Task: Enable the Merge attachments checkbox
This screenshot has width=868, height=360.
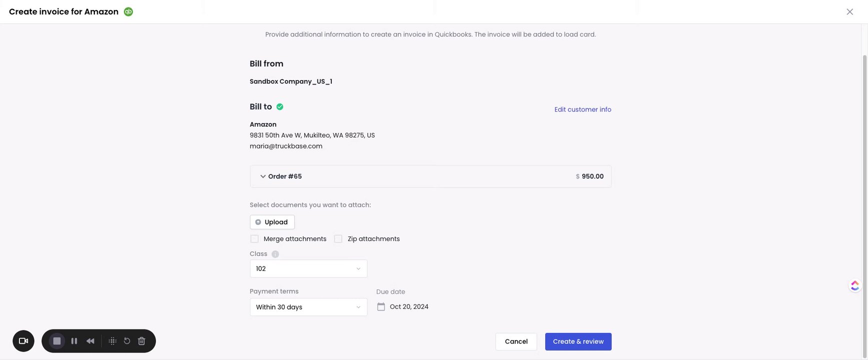Action: (254, 239)
